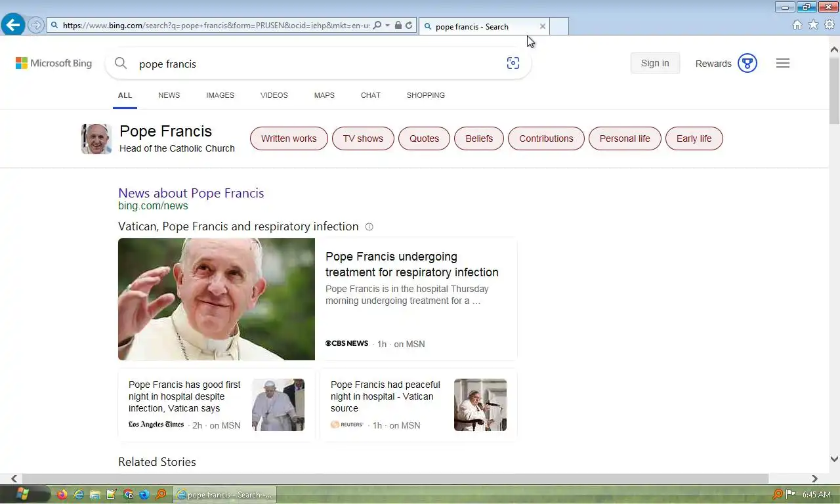Image resolution: width=840 pixels, height=504 pixels.
Task: Select the 'Contributions' chip
Action: 546,138
